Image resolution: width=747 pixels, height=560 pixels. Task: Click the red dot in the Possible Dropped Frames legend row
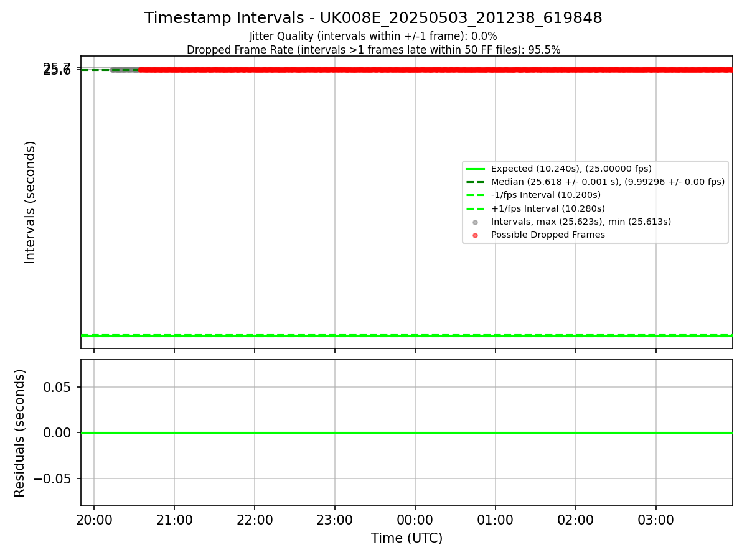pos(475,235)
